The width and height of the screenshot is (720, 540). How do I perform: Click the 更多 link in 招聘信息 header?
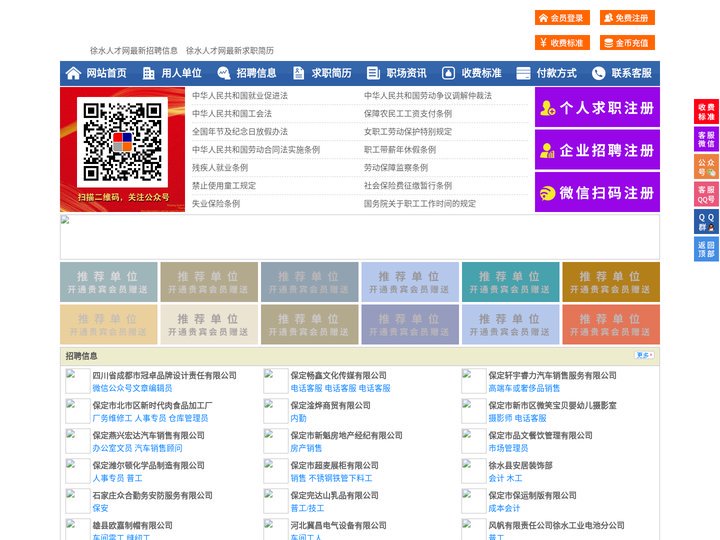(644, 355)
